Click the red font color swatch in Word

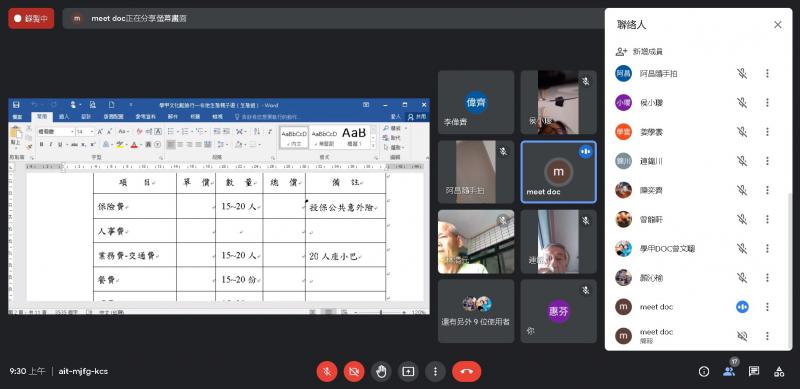134,144
